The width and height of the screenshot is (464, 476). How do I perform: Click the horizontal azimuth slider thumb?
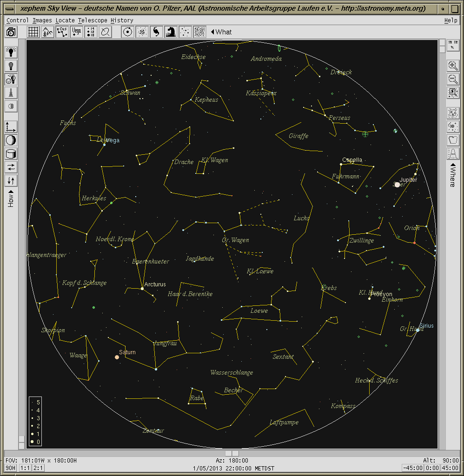pos(232,453)
